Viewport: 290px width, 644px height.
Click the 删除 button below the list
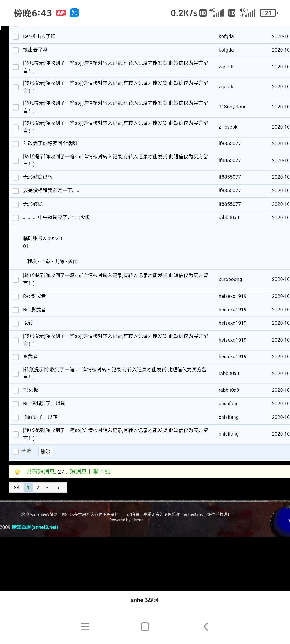pos(46,452)
